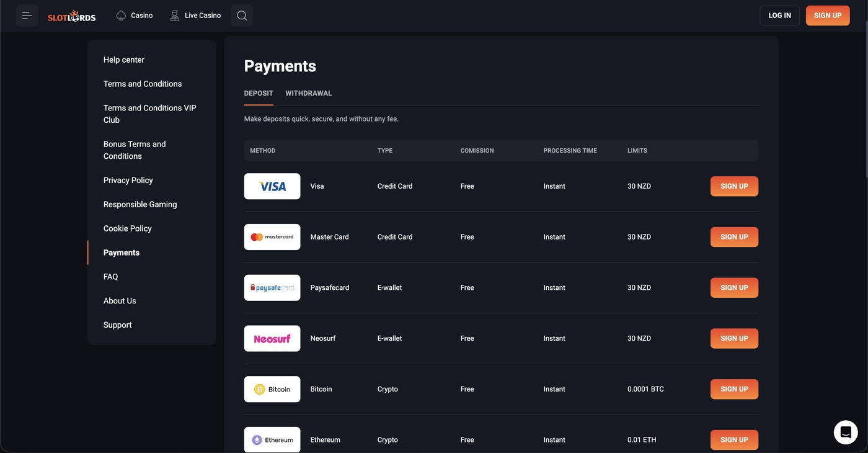Click the Visa method name

point(317,186)
